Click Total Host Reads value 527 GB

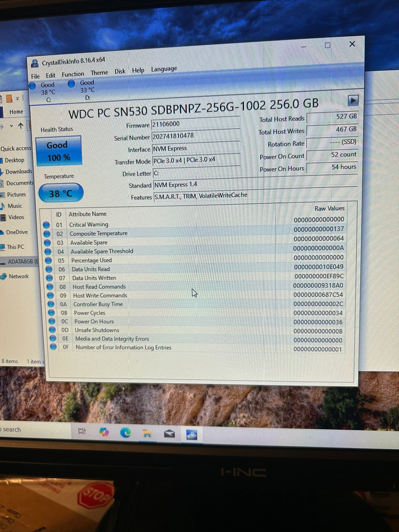pyautogui.click(x=332, y=117)
